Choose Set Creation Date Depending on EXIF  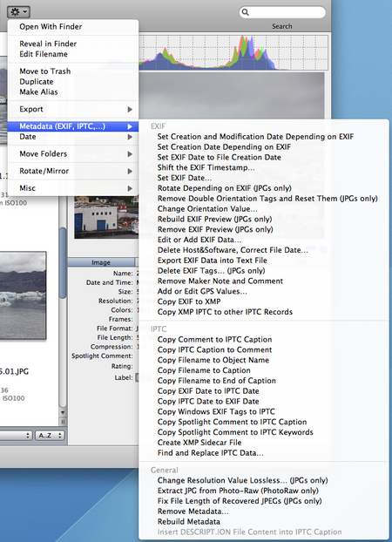click(264, 147)
